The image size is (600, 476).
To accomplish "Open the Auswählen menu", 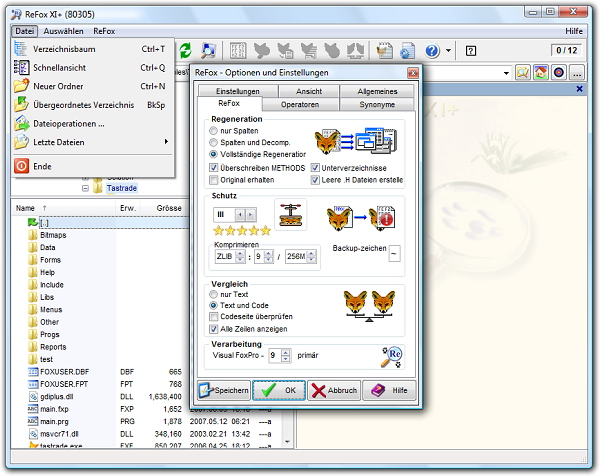I will 63,31.
